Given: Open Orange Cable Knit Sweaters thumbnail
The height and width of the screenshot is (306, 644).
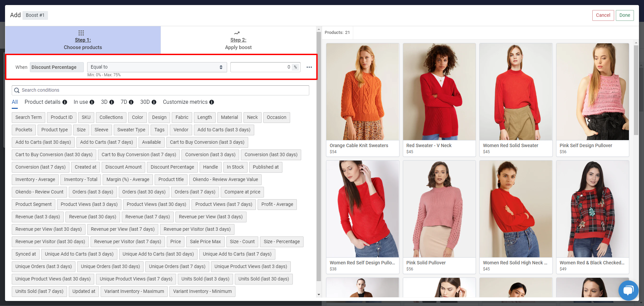Looking at the screenshot, I should click(363, 92).
